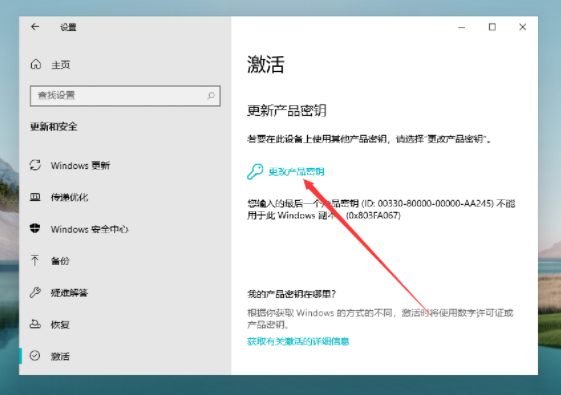Select the Windows 更新 sync icon
The width and height of the screenshot is (561, 395).
(x=35, y=165)
